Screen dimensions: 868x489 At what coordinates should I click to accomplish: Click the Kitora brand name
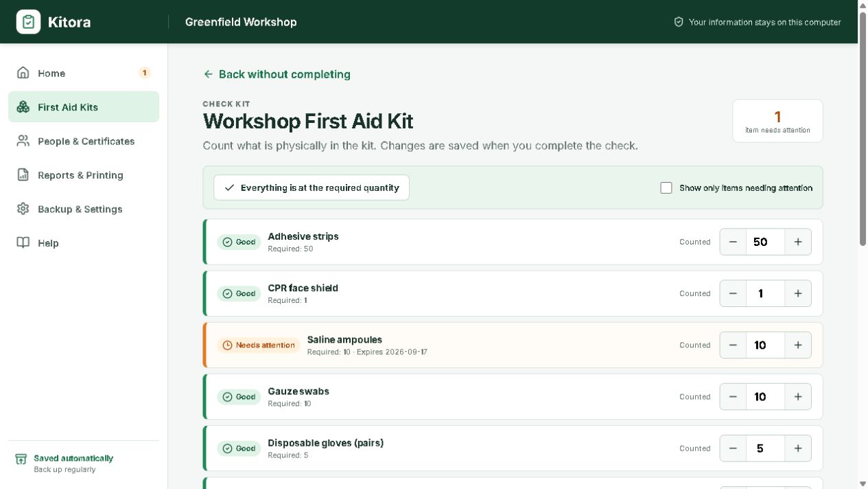pyautogui.click(x=69, y=22)
